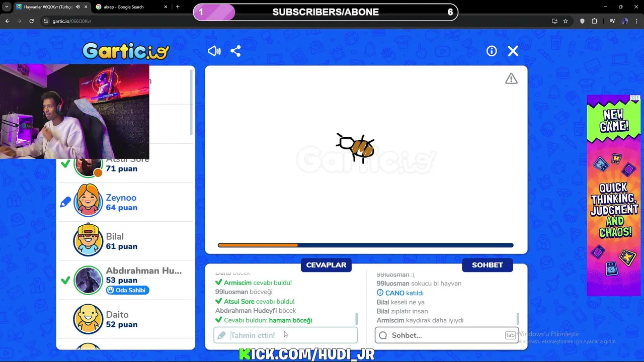This screenshot has width=644, height=362.
Task: Click '71 puan' score text
Action: coord(121,168)
